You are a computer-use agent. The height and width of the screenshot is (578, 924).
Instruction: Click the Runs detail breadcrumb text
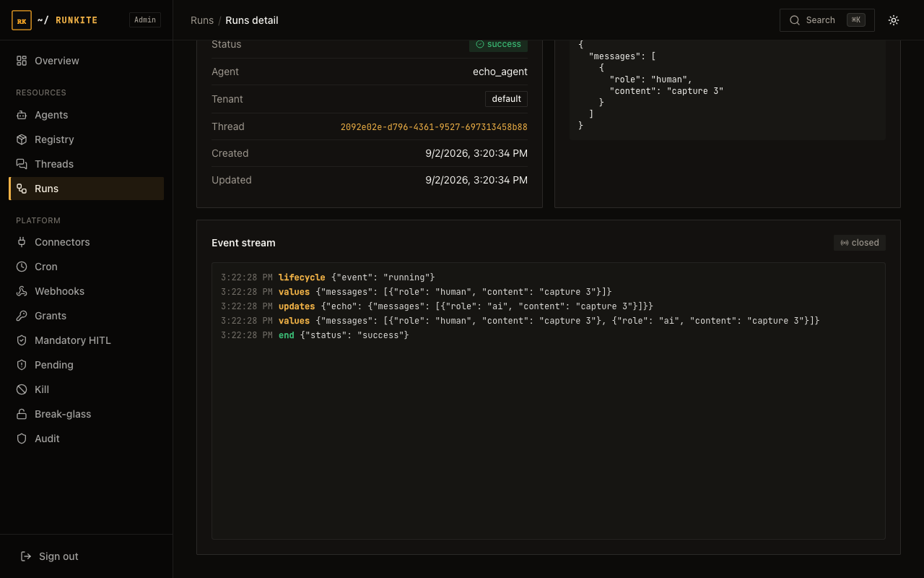(x=252, y=20)
